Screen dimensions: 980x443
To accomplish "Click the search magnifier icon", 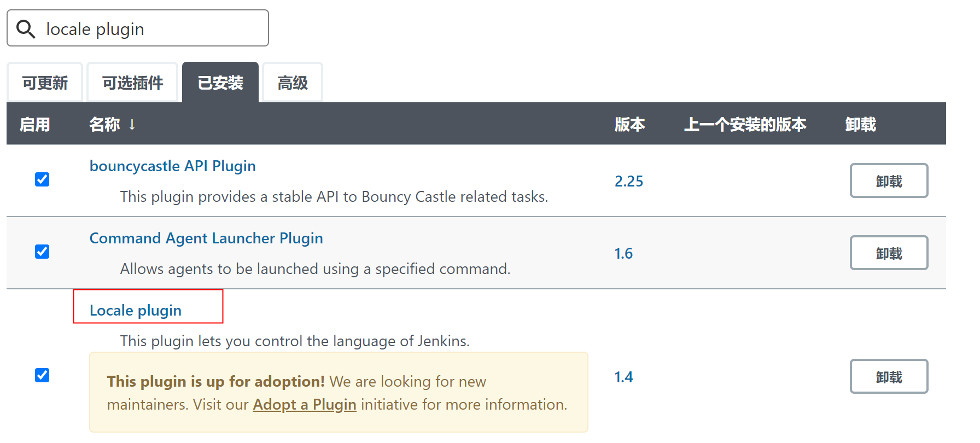I will tap(26, 29).
